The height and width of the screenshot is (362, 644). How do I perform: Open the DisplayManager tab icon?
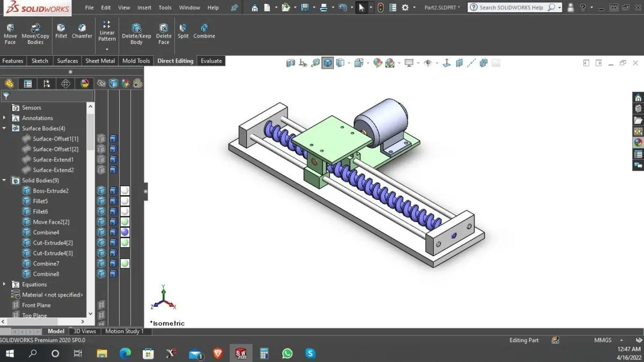84,84
